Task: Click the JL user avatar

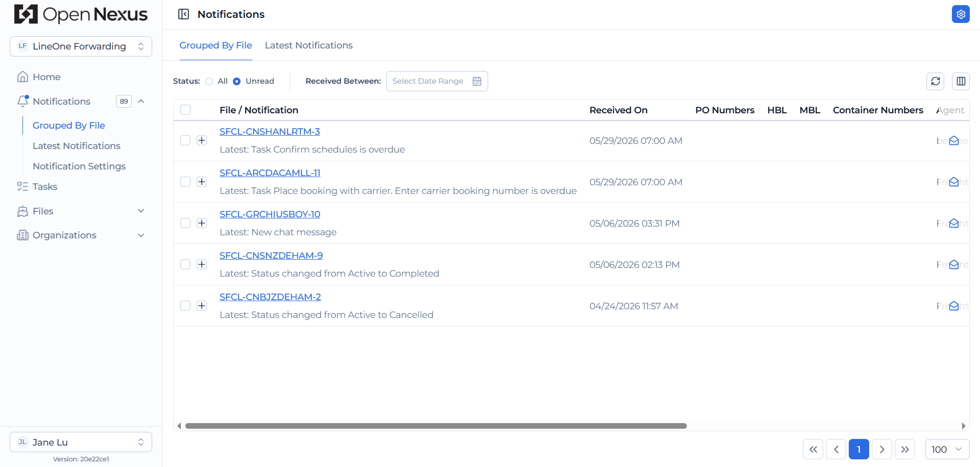Action: tap(22, 442)
